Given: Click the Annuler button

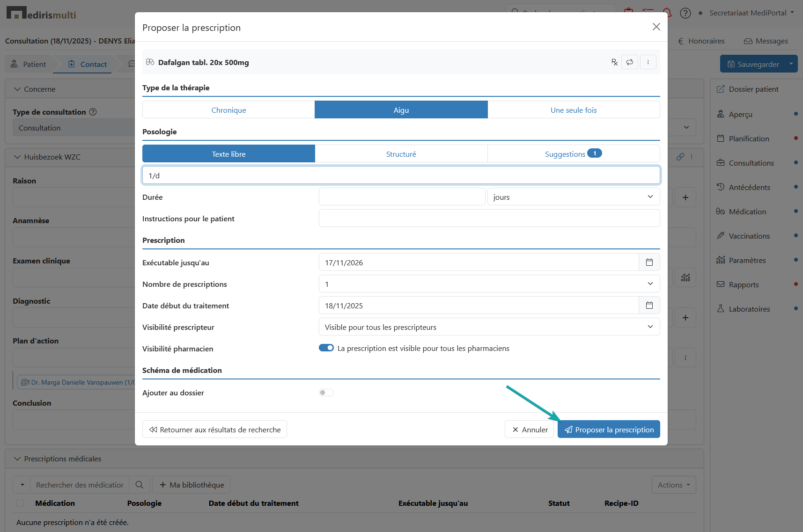Looking at the screenshot, I should [x=530, y=430].
